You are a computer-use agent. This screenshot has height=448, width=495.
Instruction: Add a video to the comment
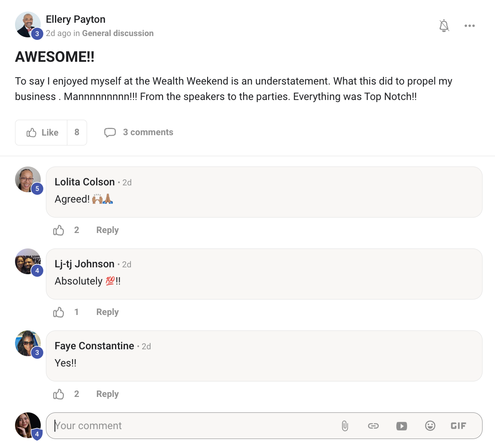(401, 426)
